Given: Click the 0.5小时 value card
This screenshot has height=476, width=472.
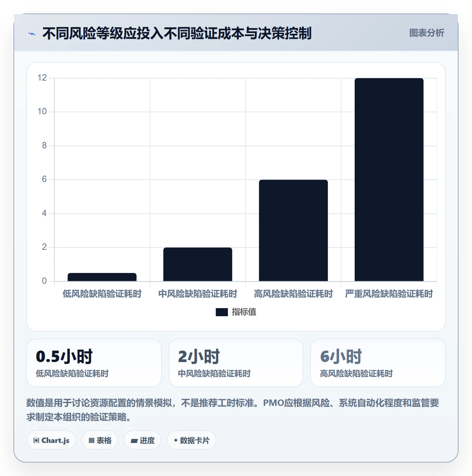Looking at the screenshot, I should coord(94,363).
